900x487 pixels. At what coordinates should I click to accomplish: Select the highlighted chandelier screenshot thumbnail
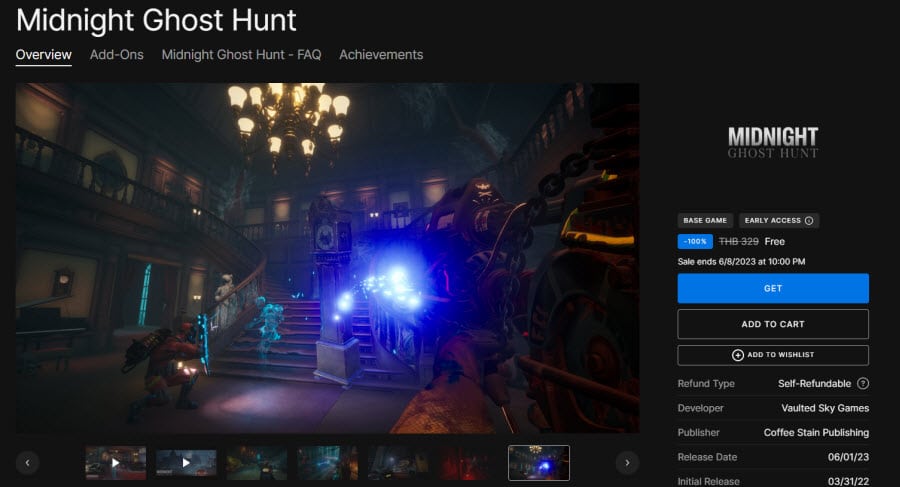(x=539, y=463)
